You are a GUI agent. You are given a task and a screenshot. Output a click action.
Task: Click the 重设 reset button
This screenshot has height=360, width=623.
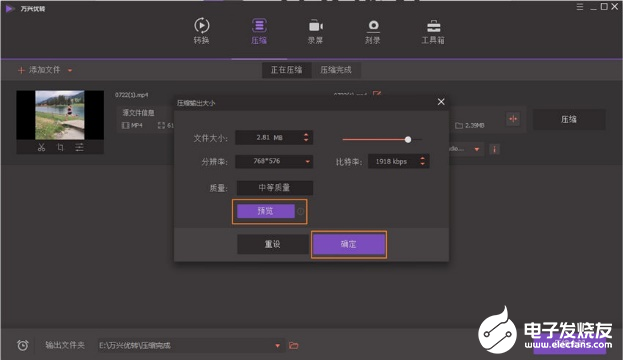[x=273, y=244]
